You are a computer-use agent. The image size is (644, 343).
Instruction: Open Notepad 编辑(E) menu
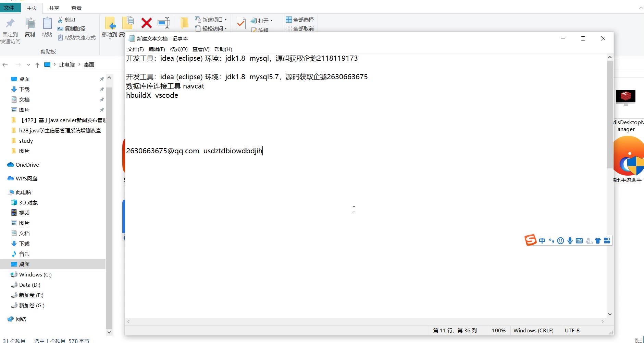(x=157, y=49)
